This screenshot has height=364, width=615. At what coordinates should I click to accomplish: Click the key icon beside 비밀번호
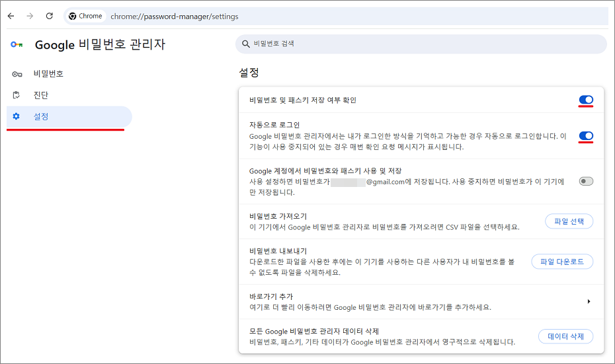[x=17, y=74]
